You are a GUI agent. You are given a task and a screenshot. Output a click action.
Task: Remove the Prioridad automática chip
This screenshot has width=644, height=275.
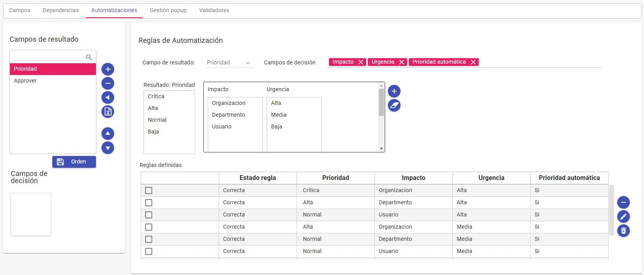tap(473, 62)
